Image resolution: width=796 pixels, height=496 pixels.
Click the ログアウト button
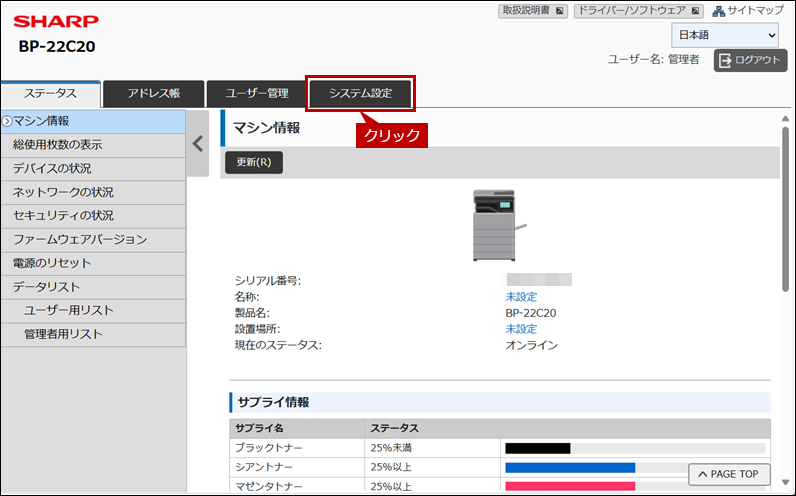click(x=750, y=60)
